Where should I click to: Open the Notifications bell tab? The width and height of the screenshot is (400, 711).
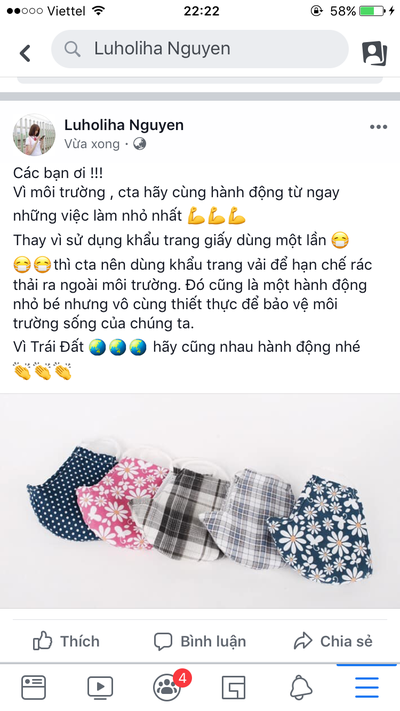(301, 687)
